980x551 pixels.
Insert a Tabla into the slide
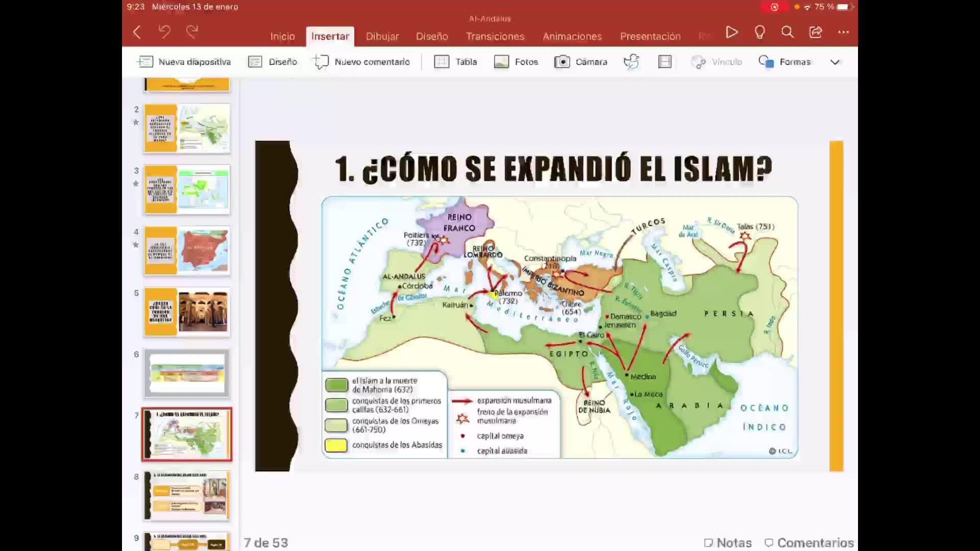[455, 62]
